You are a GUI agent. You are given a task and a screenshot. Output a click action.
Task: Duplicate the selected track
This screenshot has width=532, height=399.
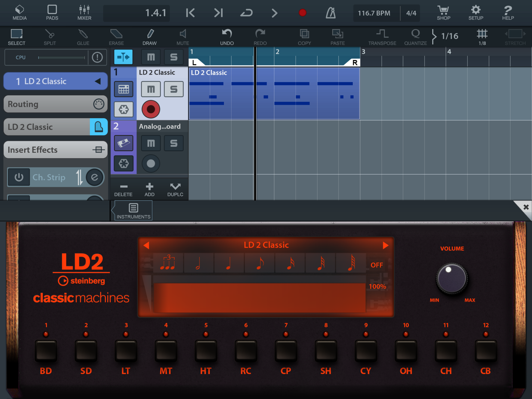[x=175, y=190]
